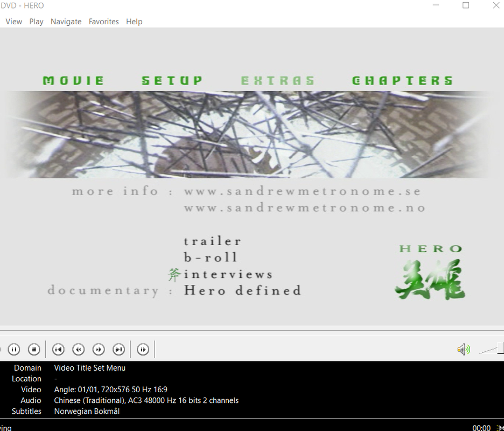Select EXTRAS in the DVD menu
The width and height of the screenshot is (504, 431).
click(278, 80)
